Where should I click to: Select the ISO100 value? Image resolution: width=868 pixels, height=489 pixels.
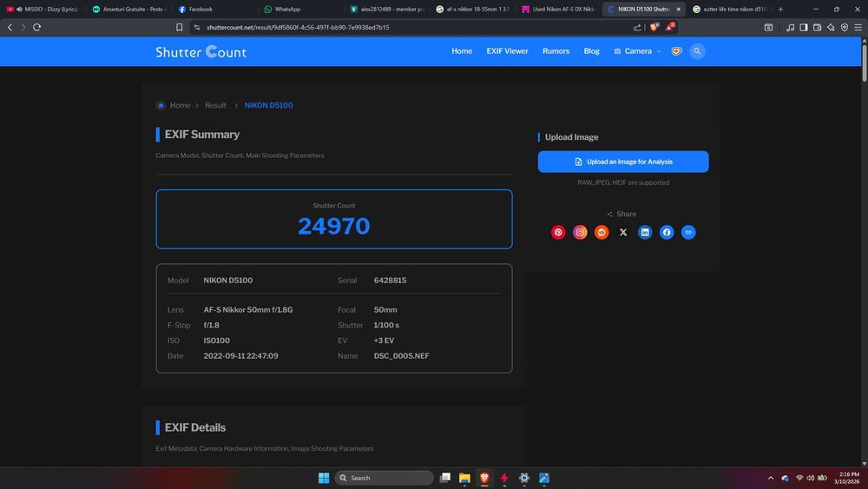point(216,340)
